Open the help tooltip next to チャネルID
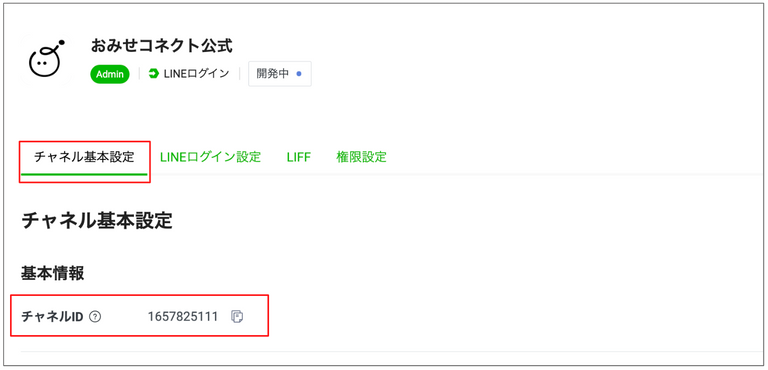 (96, 317)
